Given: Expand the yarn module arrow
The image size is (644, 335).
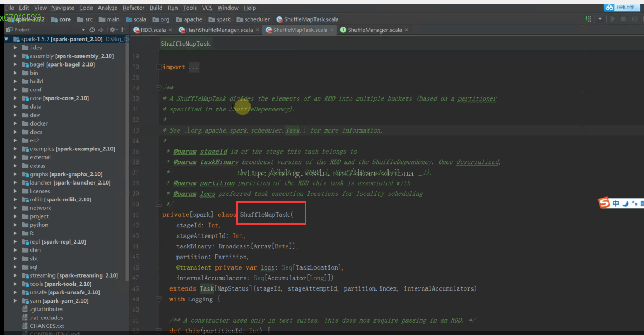Looking at the screenshot, I should 15,301.
